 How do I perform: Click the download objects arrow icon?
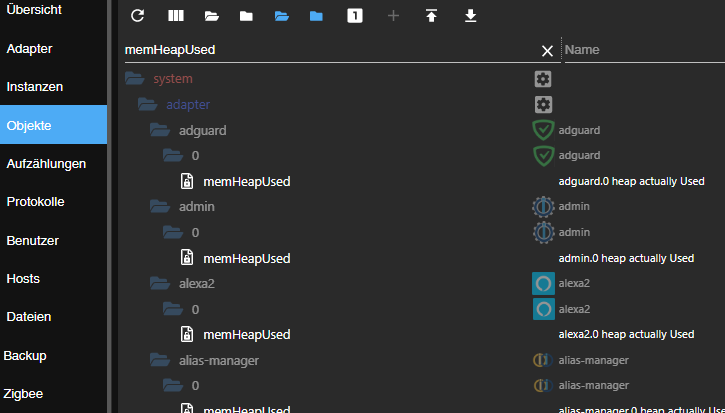click(x=470, y=16)
